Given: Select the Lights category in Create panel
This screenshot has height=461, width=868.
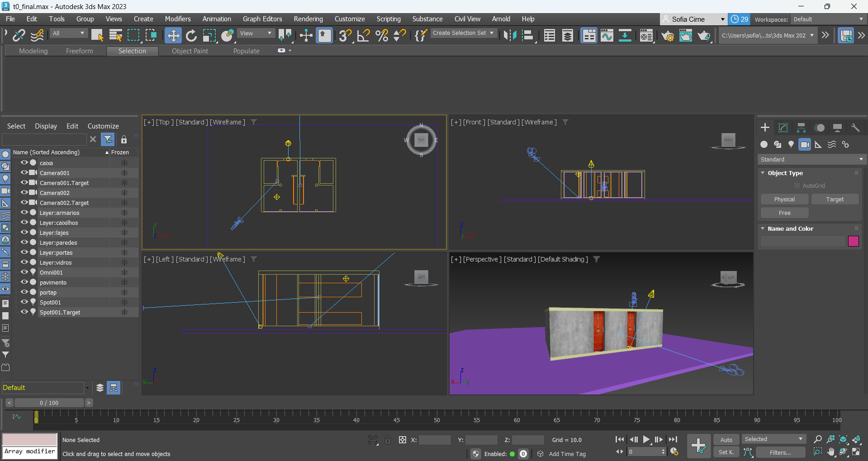Looking at the screenshot, I should coord(791,144).
